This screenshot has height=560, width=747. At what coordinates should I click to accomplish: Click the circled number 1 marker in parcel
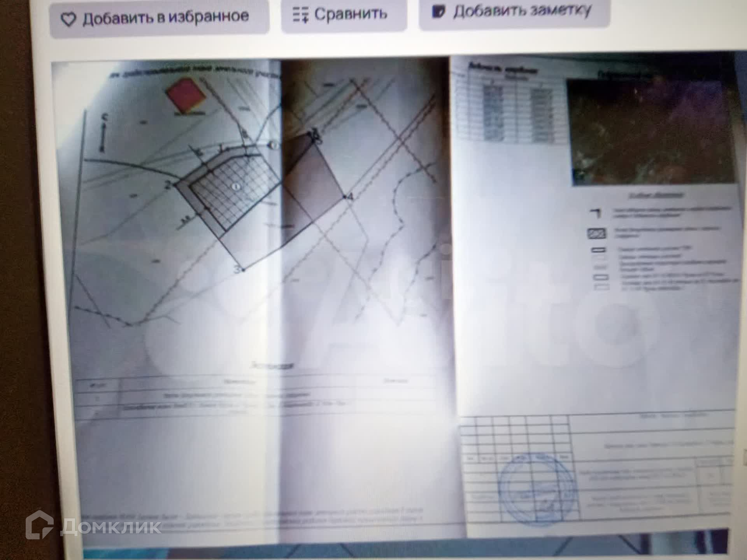(x=236, y=187)
